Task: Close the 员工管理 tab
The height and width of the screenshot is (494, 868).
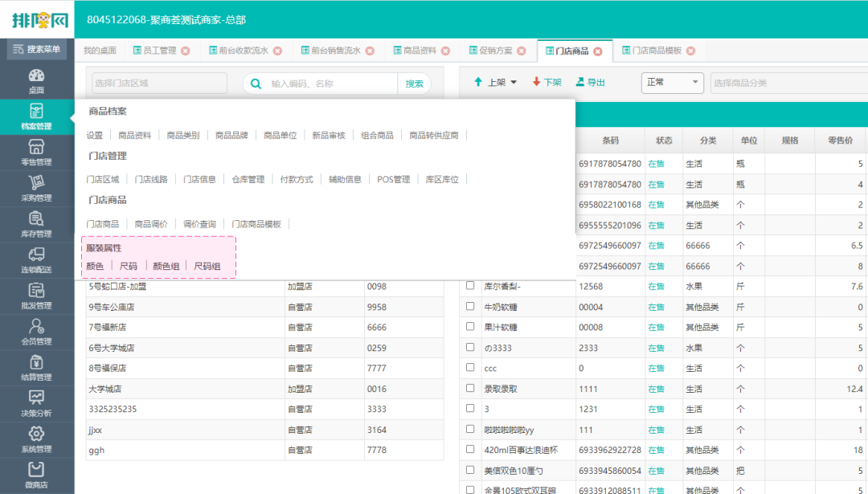Action: (186, 51)
